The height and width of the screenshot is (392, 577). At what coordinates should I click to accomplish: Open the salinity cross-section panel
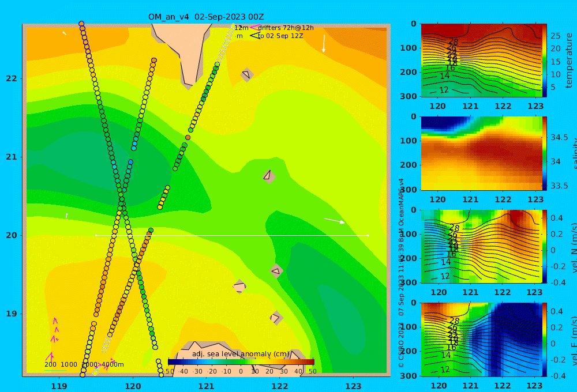click(481, 153)
